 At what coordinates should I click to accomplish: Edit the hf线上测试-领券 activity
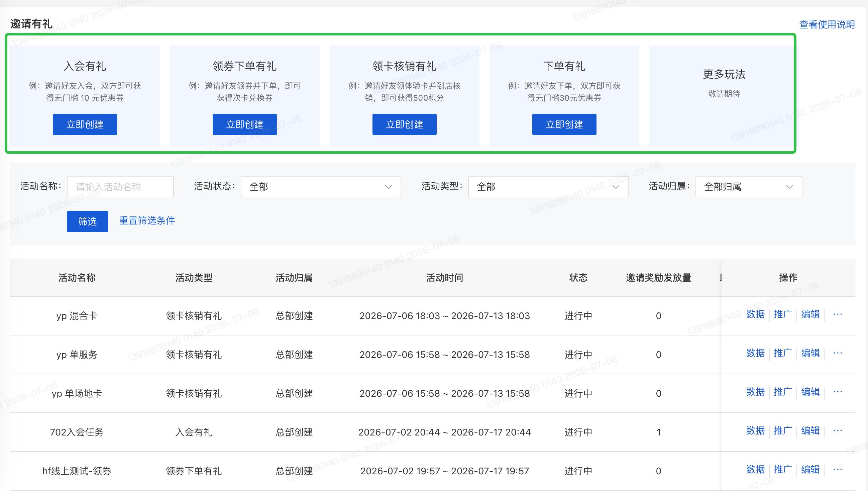pos(810,470)
